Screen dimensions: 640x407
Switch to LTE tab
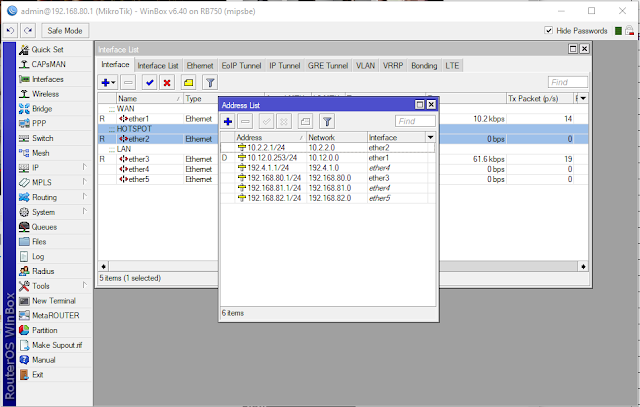tap(452, 66)
